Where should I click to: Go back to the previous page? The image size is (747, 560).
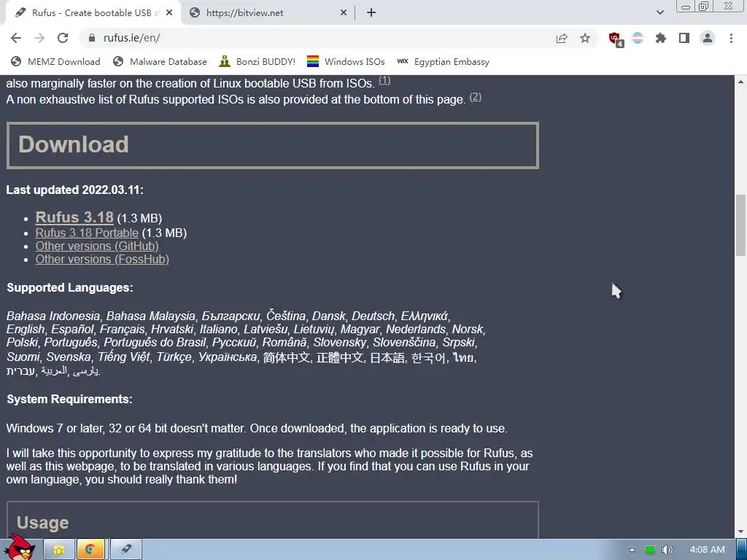click(x=16, y=38)
